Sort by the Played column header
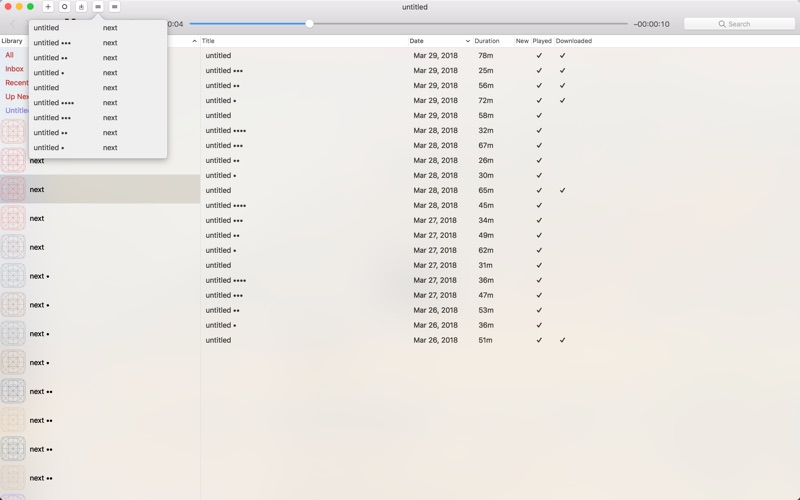Viewport: 800px width, 500px height. [x=542, y=41]
